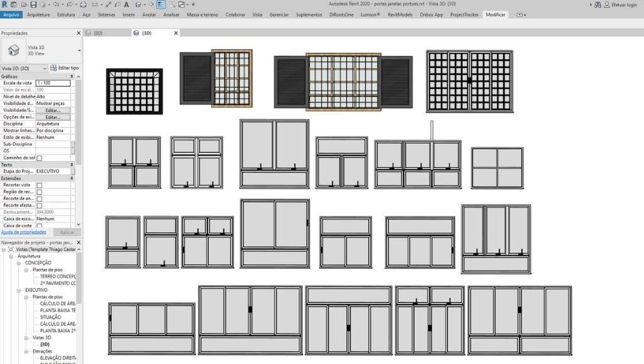Toggle the Região de recorte checkbox
This screenshot has width=644, height=364.
(39, 192)
